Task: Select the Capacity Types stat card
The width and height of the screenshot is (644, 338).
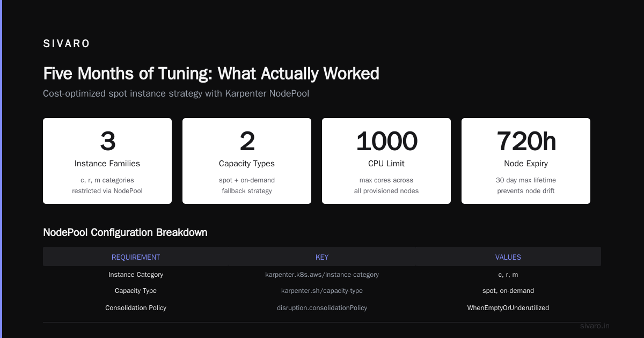Action: [247, 161]
